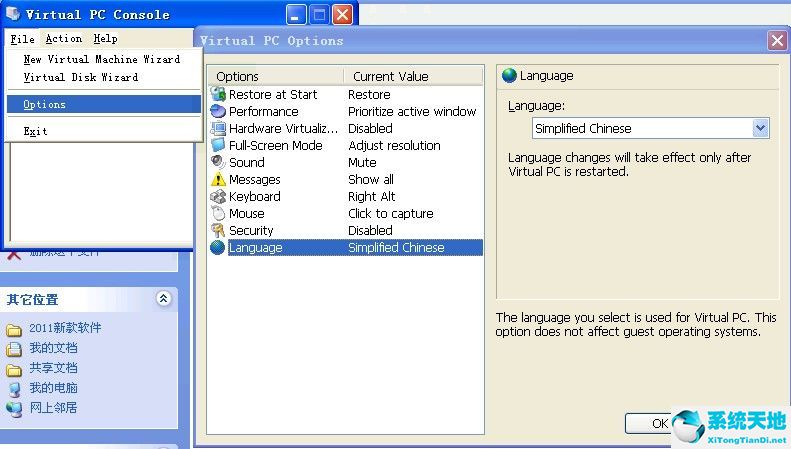The width and height of the screenshot is (791, 449).
Task: Select the Language row label
Action: pyautogui.click(x=255, y=248)
